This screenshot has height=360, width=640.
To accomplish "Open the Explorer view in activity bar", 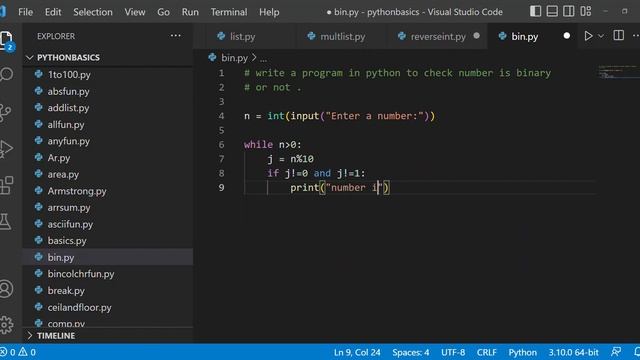I will pos(7,40).
